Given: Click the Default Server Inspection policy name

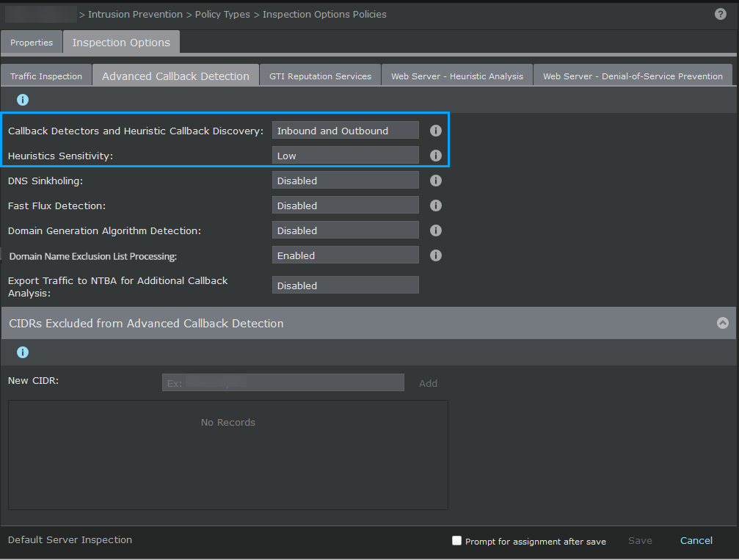Looking at the screenshot, I should pos(70,539).
